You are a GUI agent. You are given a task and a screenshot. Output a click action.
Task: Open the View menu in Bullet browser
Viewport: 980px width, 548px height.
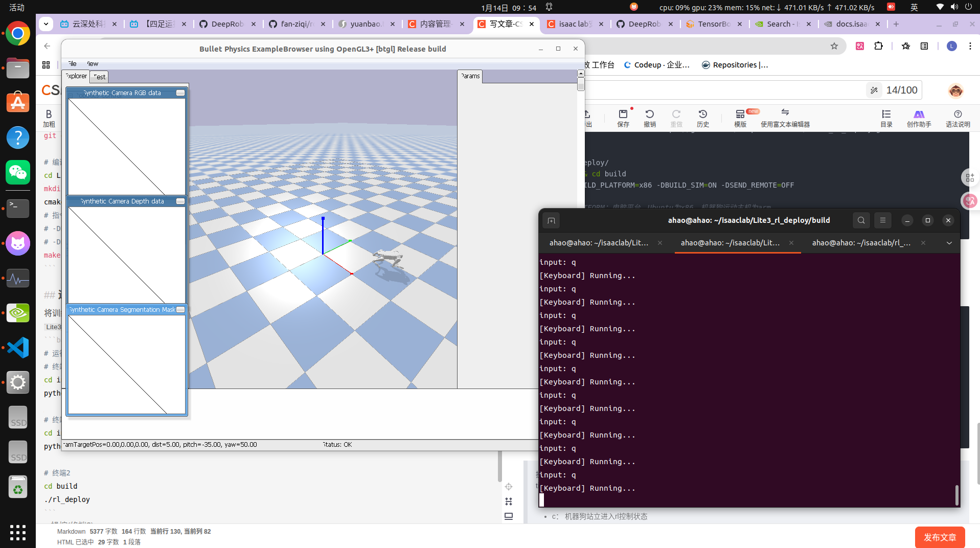[93, 64]
